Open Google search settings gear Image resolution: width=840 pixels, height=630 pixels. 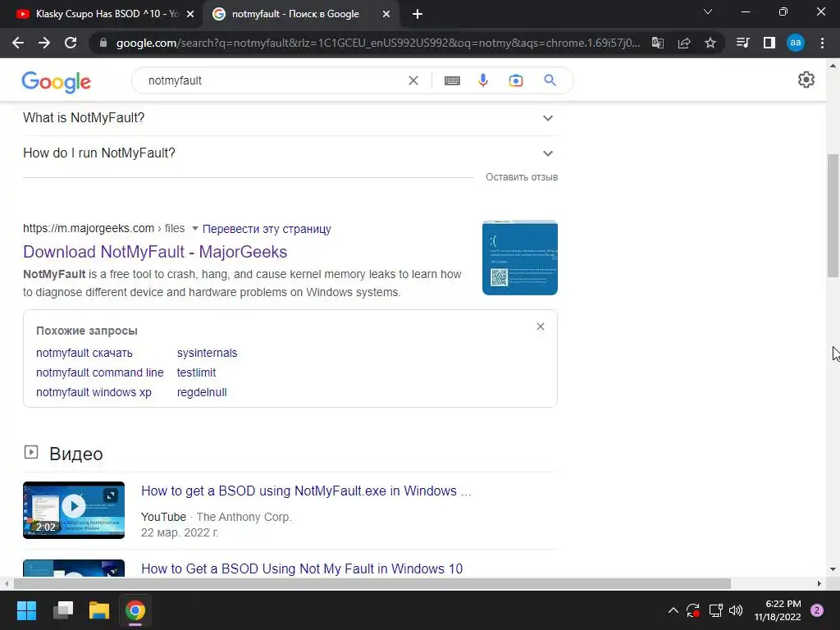[x=806, y=80]
